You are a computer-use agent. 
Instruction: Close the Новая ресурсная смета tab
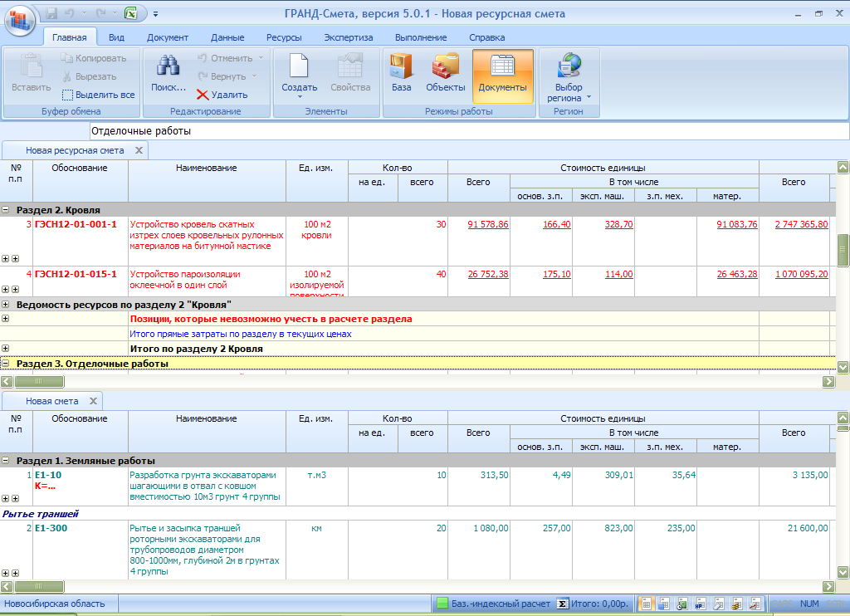pos(139,150)
